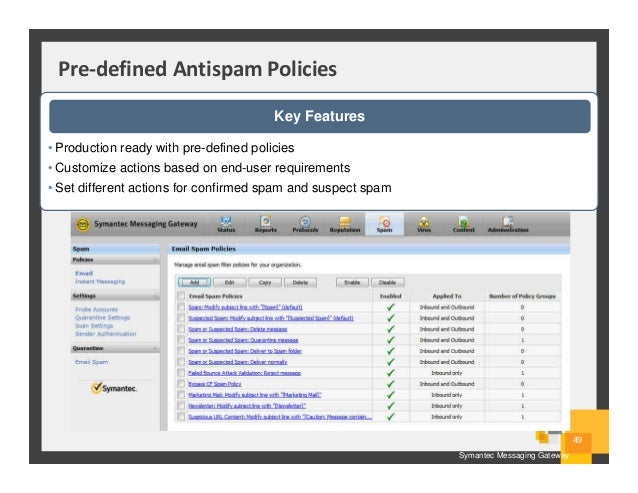Open Bypass CF Spam Policy link
Viewport: 638px width, 493px height.
(215, 384)
